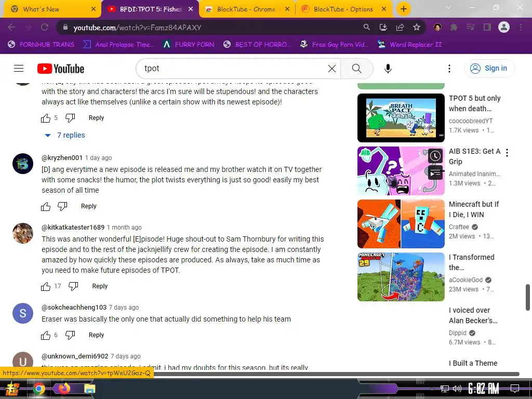
Task: Open I voiced over Alan Becker's title
Action: 473,315
